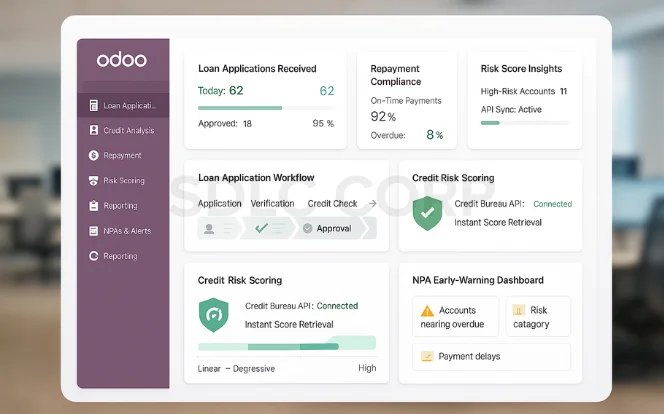
Task: Click the Linear to High risk score bar
Action: [x=286, y=346]
